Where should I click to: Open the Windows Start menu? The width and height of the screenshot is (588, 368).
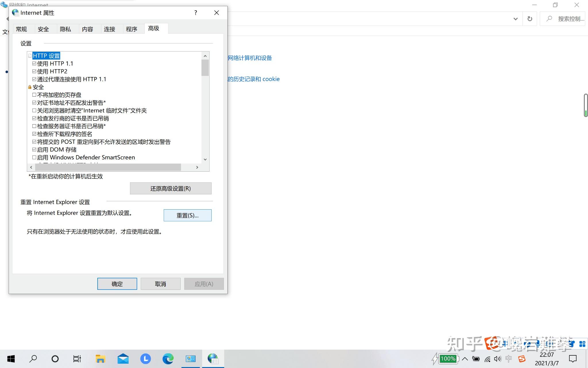11,359
